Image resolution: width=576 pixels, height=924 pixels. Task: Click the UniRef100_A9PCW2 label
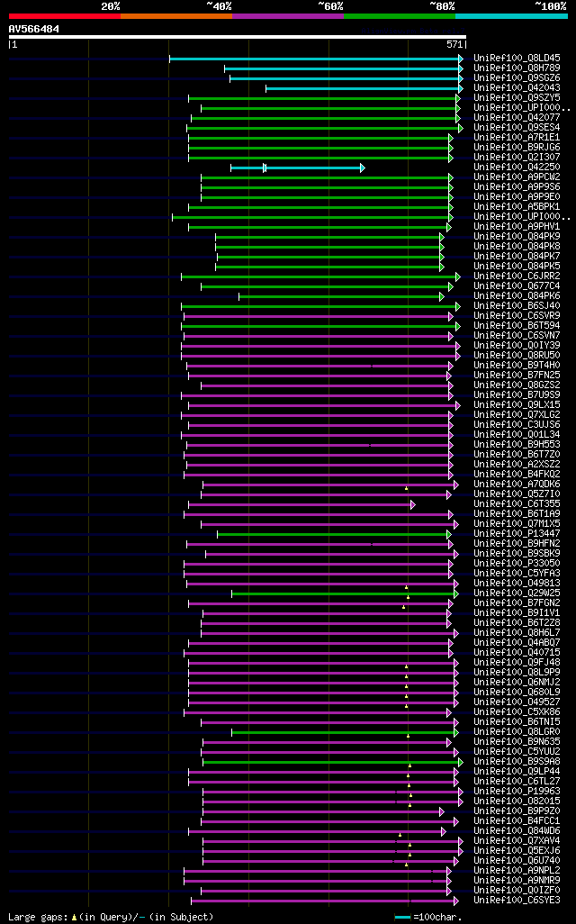(517, 177)
